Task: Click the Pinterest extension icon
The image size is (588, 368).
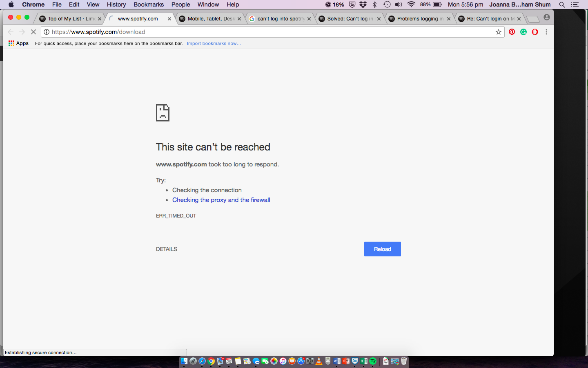Action: [x=512, y=32]
